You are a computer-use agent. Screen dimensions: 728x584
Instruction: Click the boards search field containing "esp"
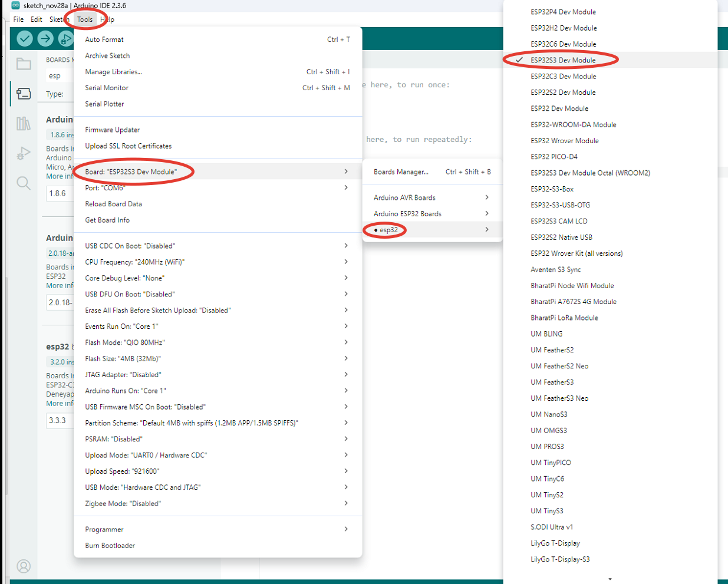59,76
